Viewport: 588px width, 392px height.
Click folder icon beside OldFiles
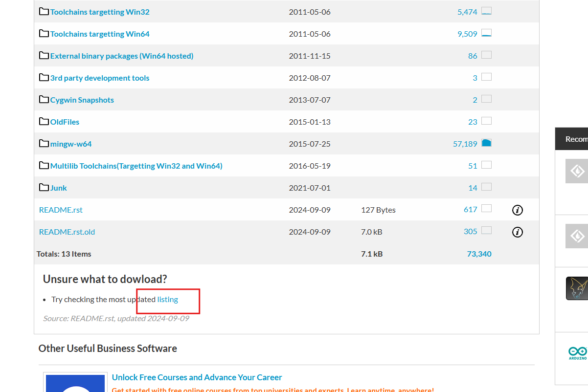pyautogui.click(x=44, y=121)
